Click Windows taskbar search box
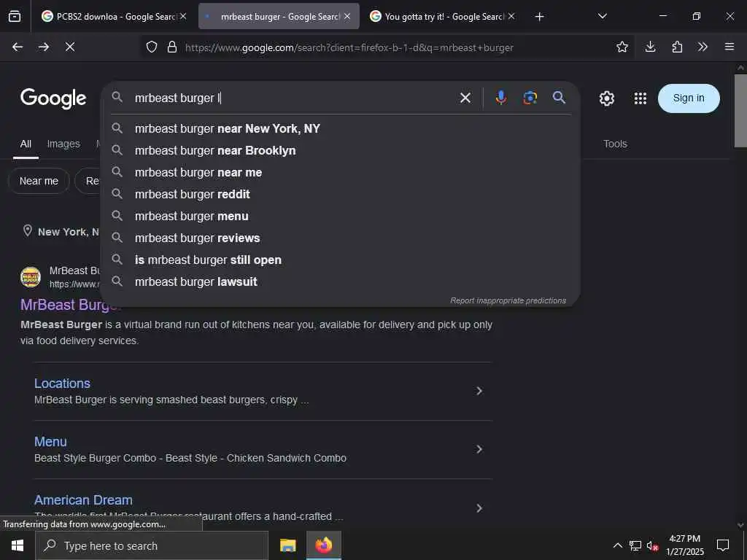 click(x=152, y=545)
